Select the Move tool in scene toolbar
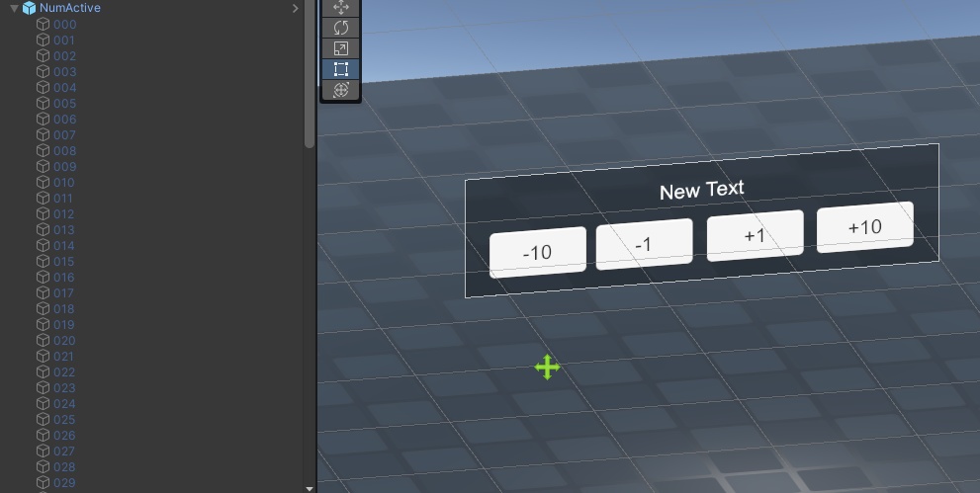This screenshot has width=980, height=493. 340,8
